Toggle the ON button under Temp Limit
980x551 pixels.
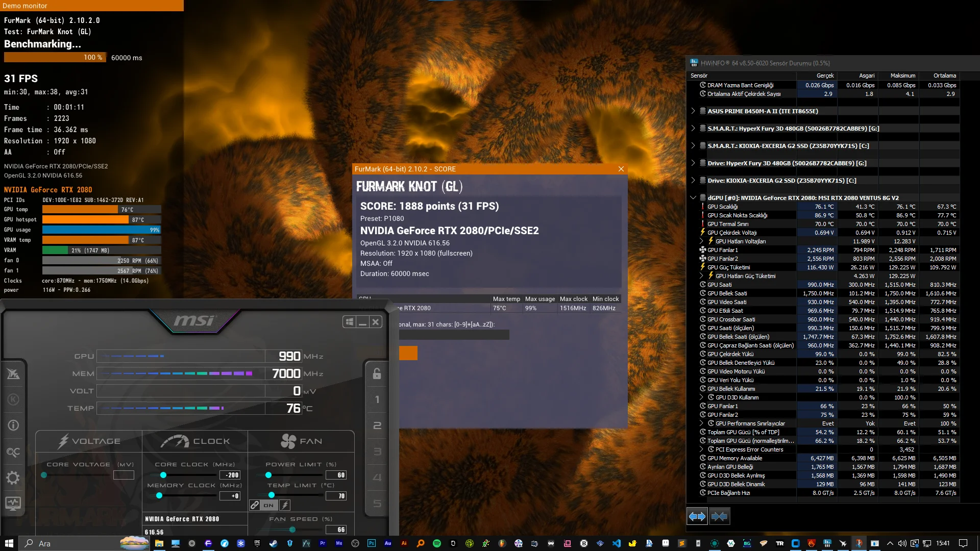(x=268, y=505)
